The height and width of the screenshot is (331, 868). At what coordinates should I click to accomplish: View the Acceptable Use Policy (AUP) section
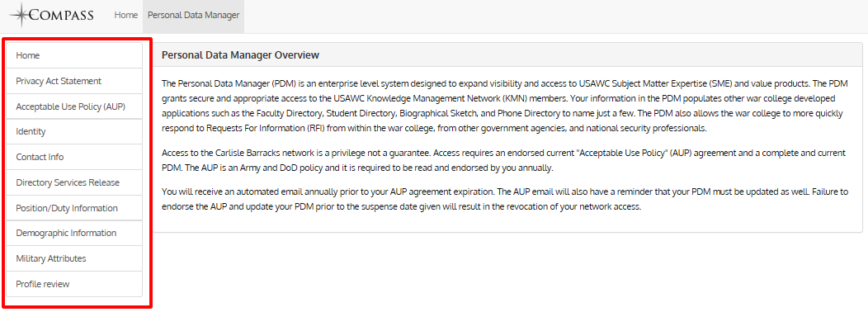pos(74,106)
